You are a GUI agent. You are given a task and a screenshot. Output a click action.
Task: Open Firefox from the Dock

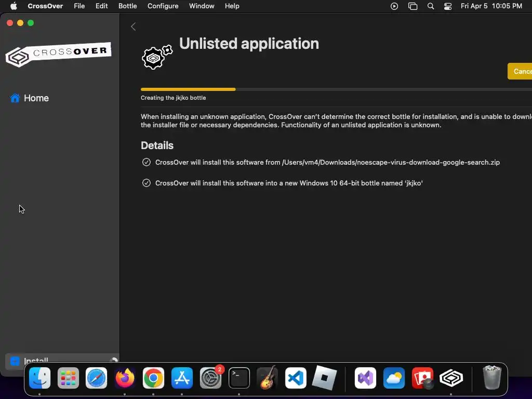coord(125,378)
